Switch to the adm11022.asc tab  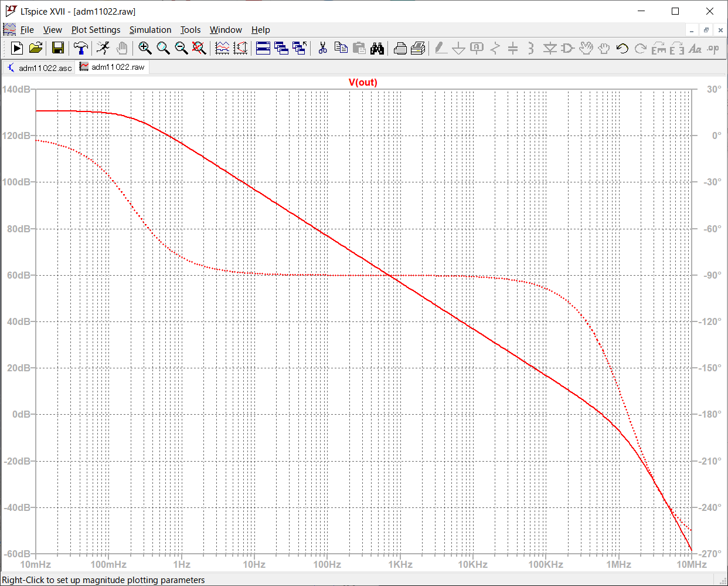point(39,68)
